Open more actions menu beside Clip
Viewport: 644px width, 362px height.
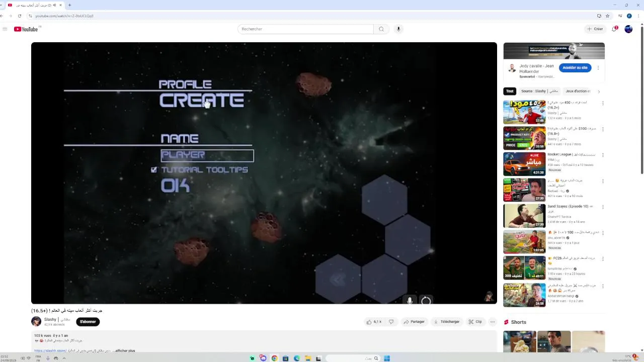[x=493, y=322]
